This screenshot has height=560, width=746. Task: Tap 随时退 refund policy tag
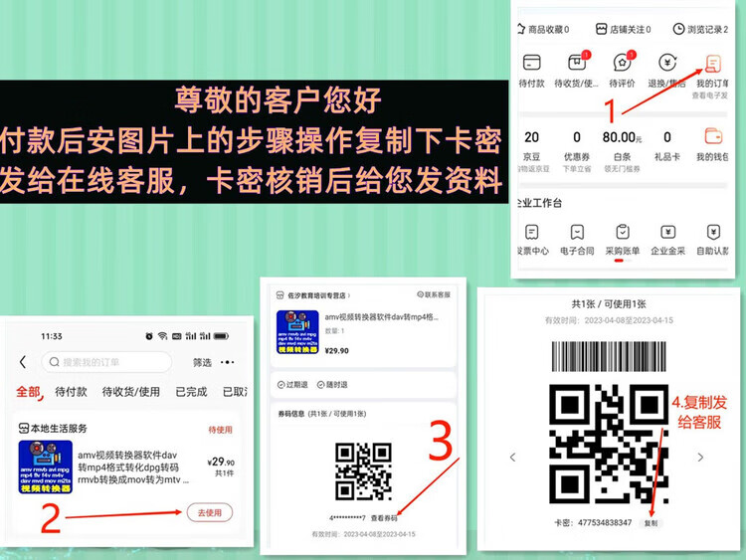coord(332,384)
